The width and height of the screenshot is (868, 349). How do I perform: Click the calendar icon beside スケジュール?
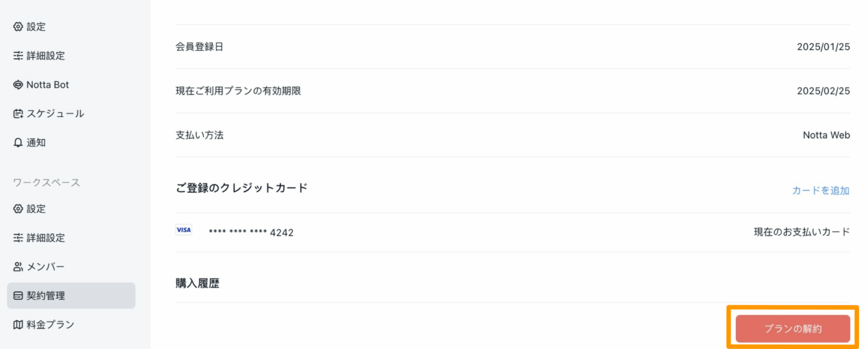point(18,114)
